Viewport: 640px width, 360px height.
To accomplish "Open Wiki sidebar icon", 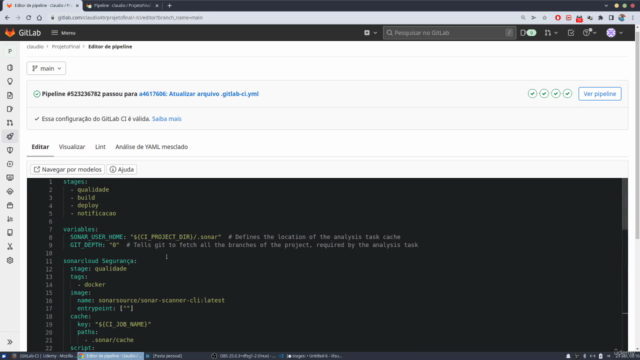I will coord(10,233).
